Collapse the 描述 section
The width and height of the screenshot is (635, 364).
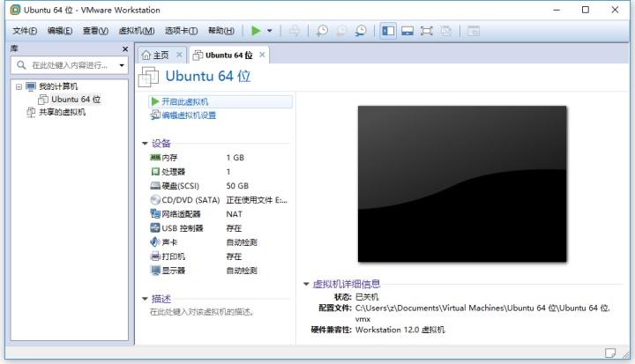(x=145, y=299)
